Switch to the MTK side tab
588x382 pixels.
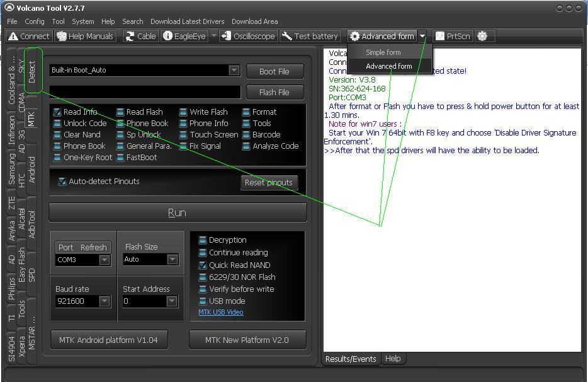[31, 119]
